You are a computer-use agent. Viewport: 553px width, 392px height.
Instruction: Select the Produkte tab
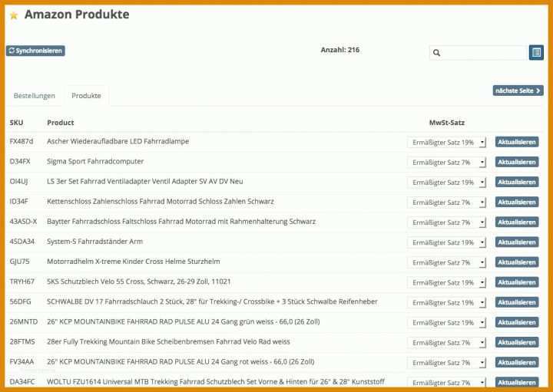tap(86, 96)
